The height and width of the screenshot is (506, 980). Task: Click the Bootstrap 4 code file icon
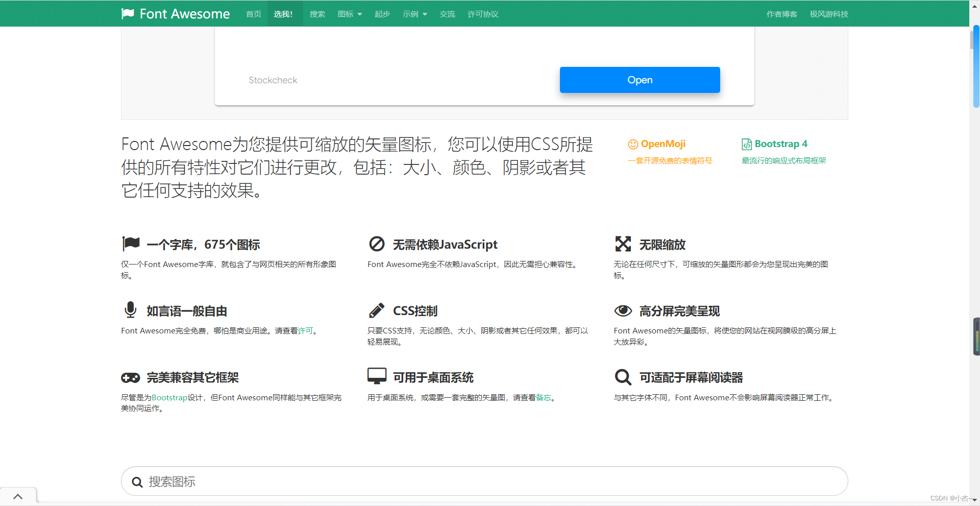coord(747,144)
